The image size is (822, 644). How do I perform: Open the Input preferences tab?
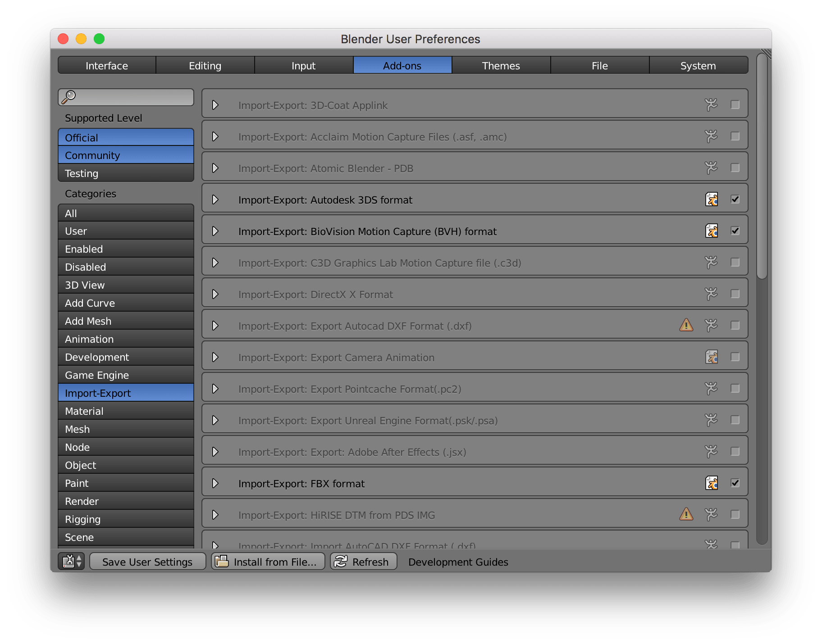pyautogui.click(x=303, y=65)
